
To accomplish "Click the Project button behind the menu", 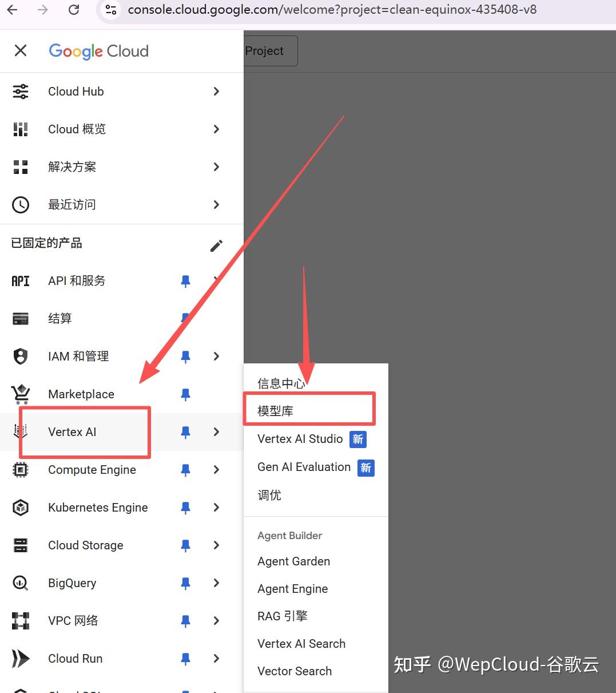I will tap(271, 51).
